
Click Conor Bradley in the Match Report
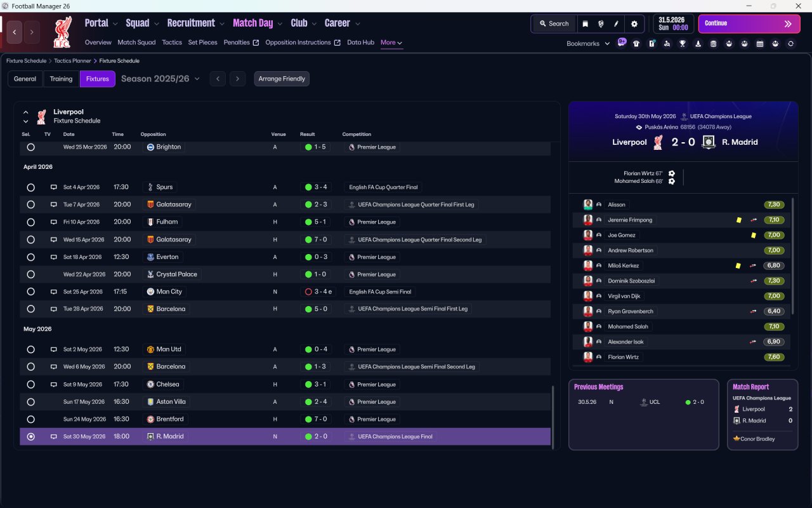[757, 439]
